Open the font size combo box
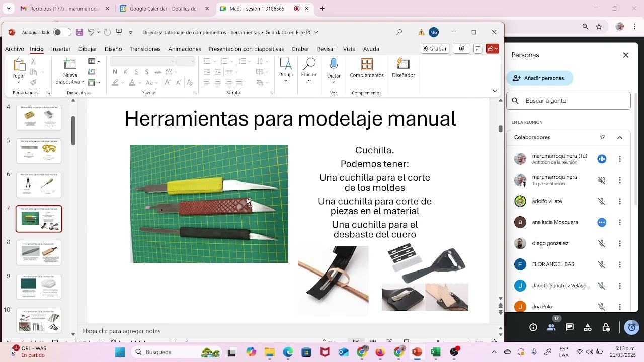This screenshot has width=644, height=362. 186,61
